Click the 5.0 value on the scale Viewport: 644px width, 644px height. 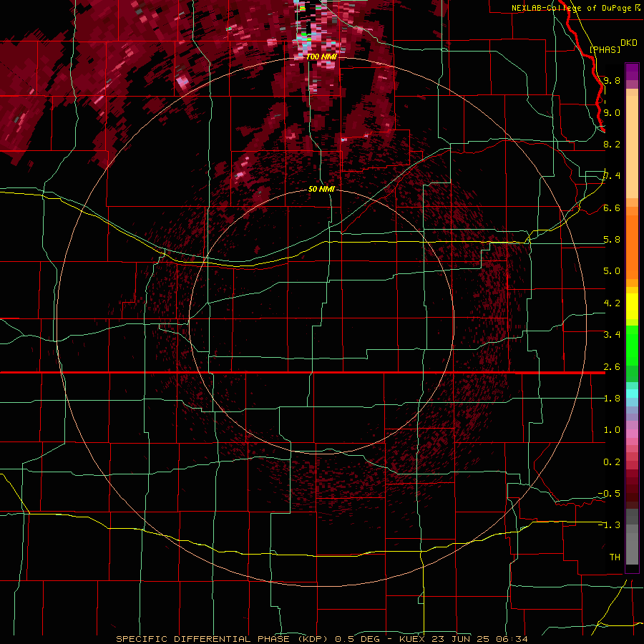[x=612, y=271]
